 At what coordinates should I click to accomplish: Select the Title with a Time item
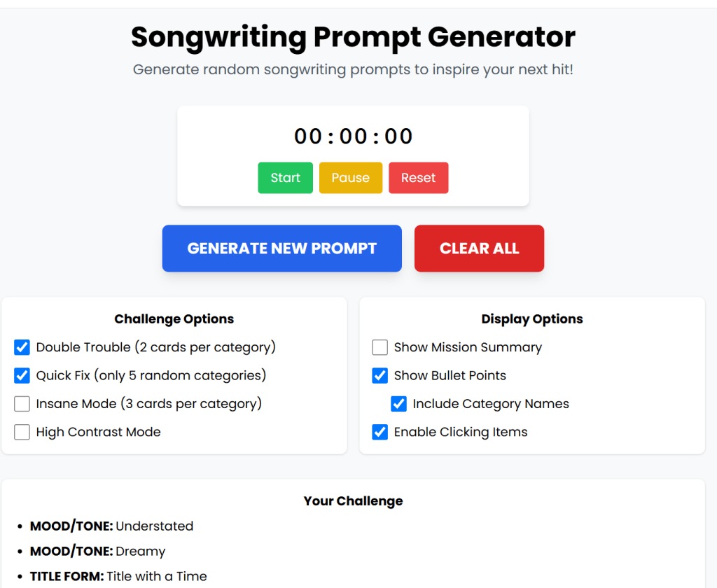[x=118, y=577]
